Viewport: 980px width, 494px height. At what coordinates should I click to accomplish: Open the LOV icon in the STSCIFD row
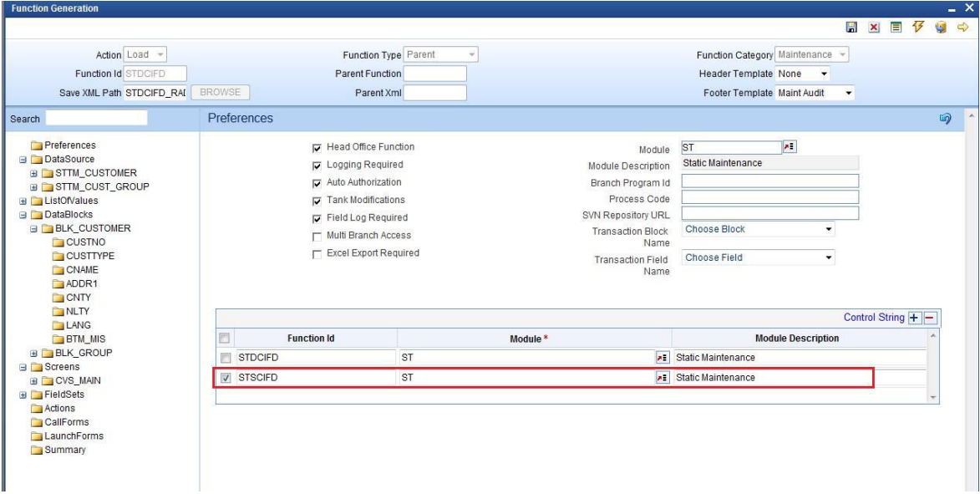(663, 378)
